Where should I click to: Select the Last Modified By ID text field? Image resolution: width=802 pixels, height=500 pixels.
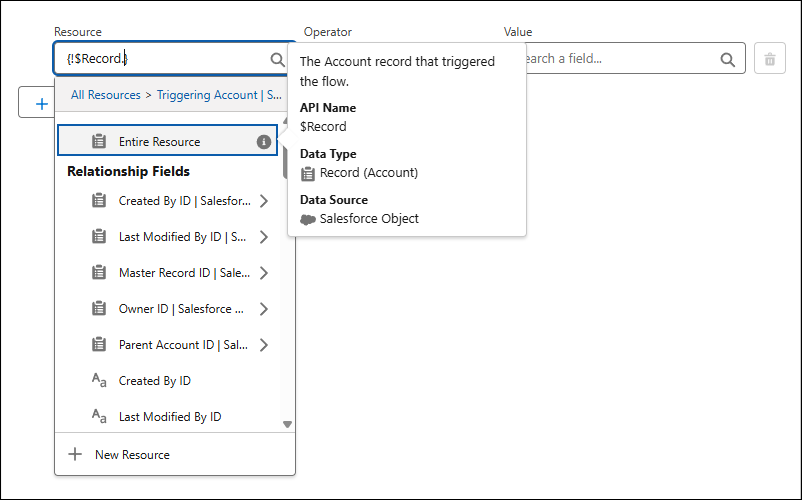pos(170,417)
